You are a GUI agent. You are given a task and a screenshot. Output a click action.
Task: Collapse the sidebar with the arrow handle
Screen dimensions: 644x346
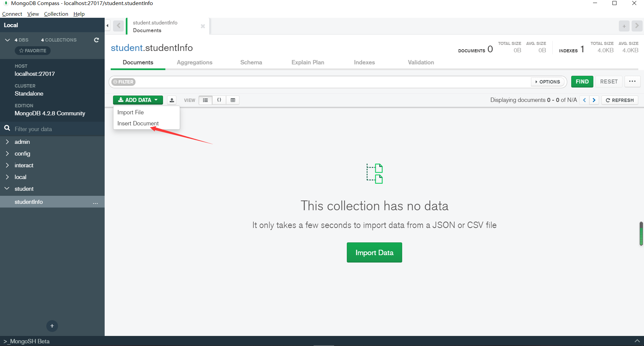click(107, 25)
